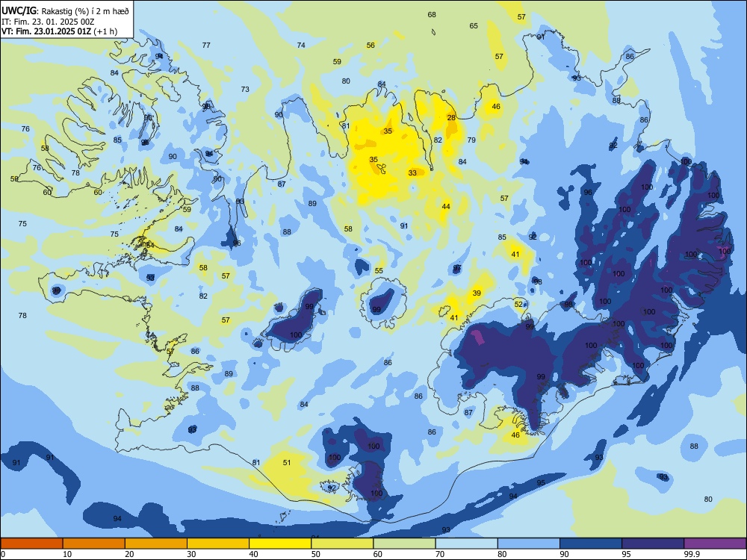Click the map value 73

click(x=245, y=89)
